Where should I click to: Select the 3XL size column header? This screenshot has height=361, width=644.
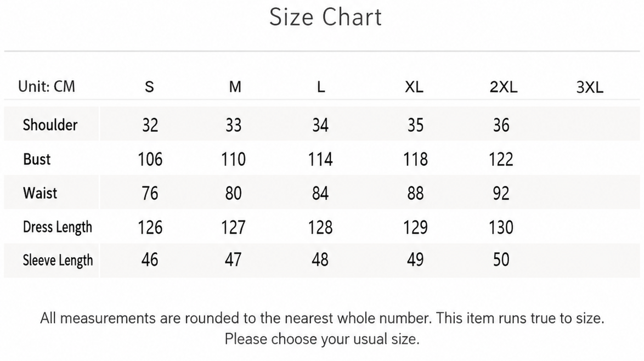tap(590, 87)
